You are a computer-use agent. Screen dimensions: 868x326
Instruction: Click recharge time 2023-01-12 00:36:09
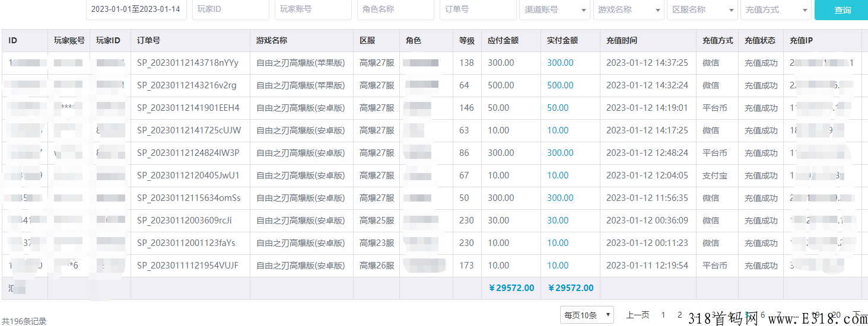pyautogui.click(x=647, y=220)
